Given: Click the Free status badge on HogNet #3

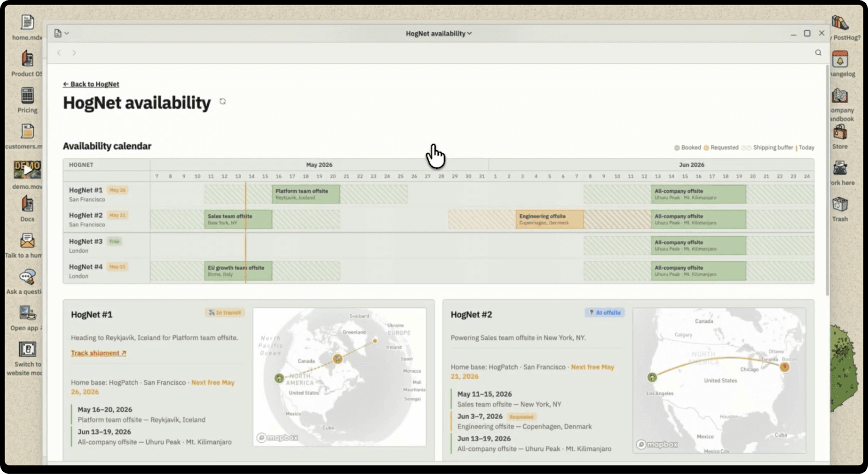Looking at the screenshot, I should (x=114, y=241).
